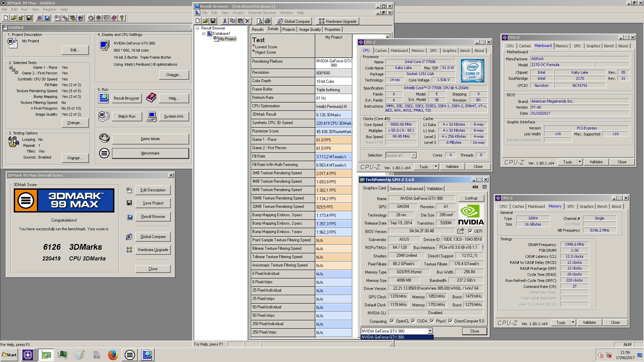
Task: Open Caches tab in CPU-Z CPU window
Action: coord(381,51)
